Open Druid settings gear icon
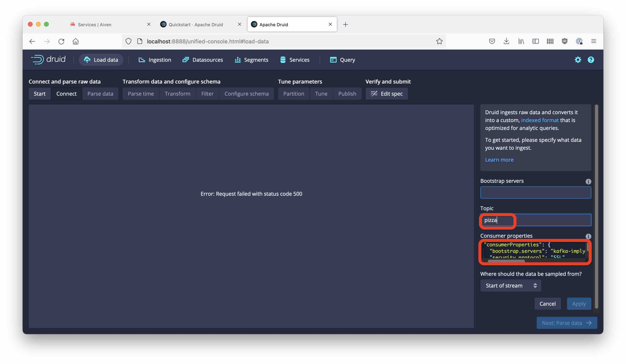Image resolution: width=626 pixels, height=364 pixels. point(578,60)
